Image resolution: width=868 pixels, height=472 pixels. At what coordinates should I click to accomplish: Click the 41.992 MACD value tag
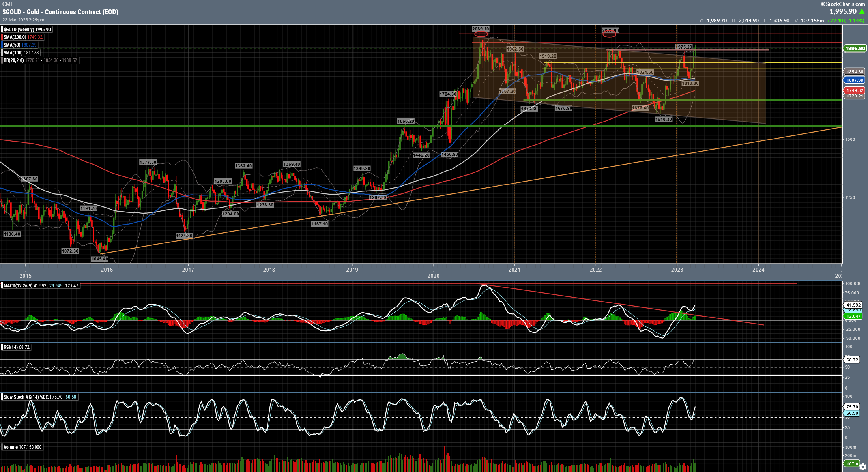click(853, 305)
